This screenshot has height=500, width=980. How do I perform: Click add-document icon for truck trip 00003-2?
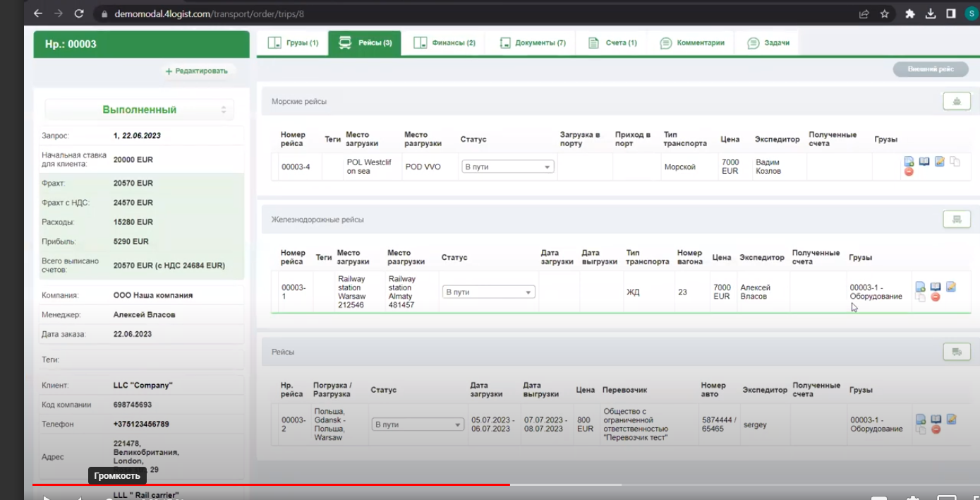tap(920, 419)
